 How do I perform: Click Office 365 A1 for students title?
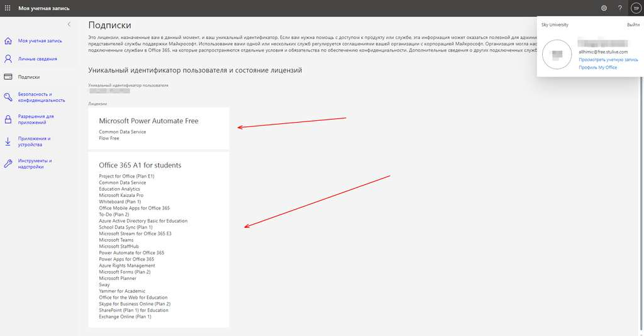click(140, 165)
